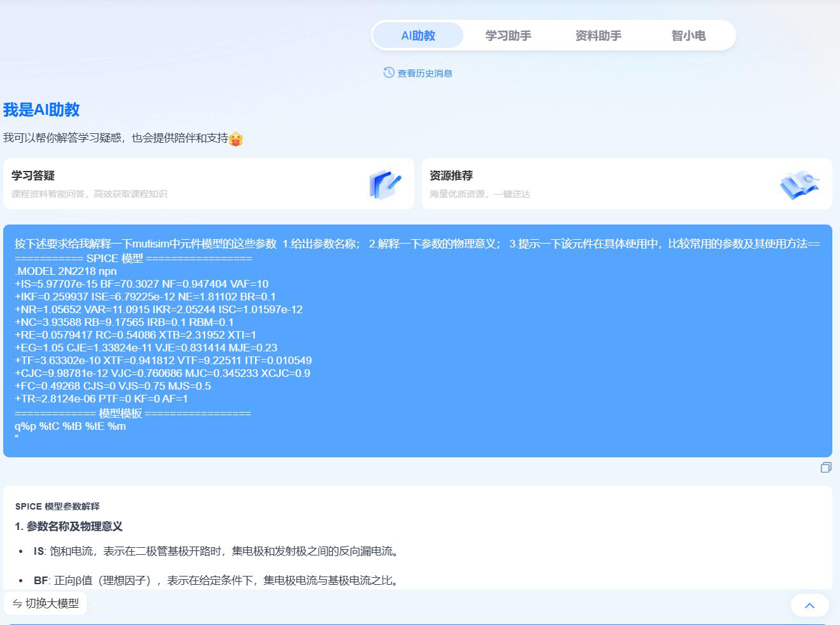Click the '.MODEL 2N2218 npn' line
The height and width of the screenshot is (625, 840).
click(66, 271)
